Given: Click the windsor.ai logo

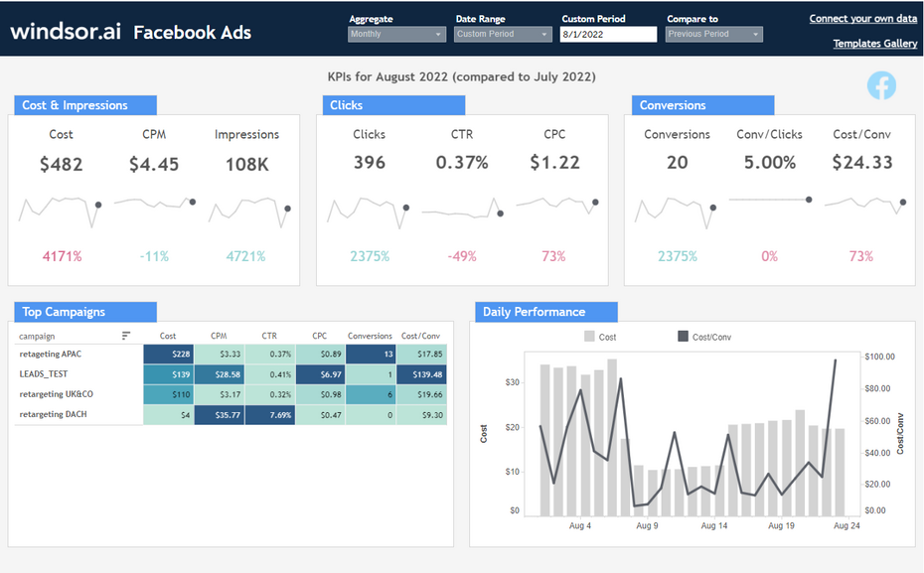Looking at the screenshot, I should click(x=66, y=31).
